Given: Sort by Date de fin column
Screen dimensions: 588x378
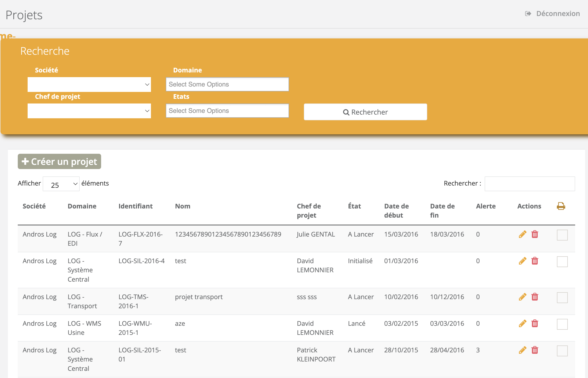Looking at the screenshot, I should click(442, 211).
